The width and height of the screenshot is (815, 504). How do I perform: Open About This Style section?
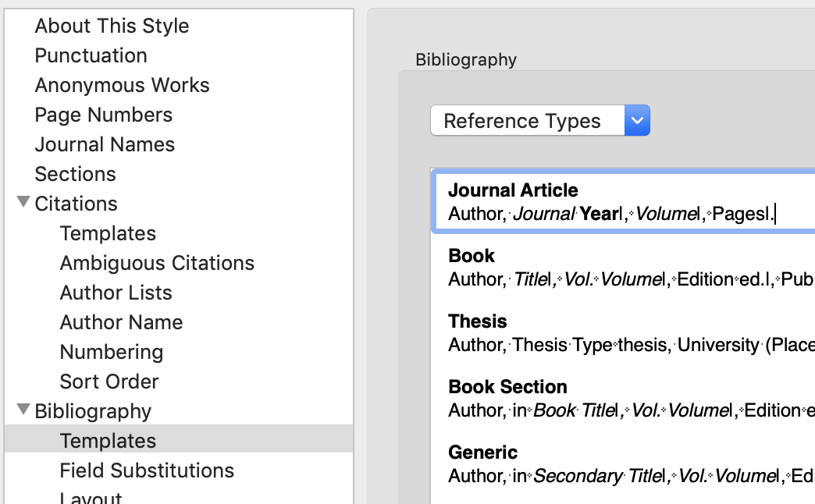click(112, 26)
